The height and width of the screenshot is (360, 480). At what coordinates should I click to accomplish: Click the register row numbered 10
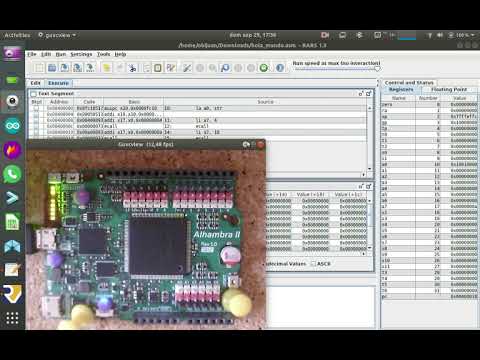[429, 164]
